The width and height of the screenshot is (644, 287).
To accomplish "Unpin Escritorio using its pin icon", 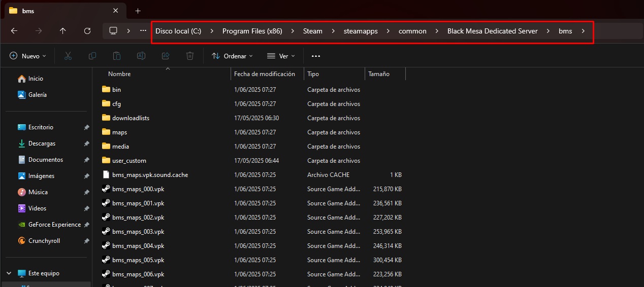I will tap(86, 127).
